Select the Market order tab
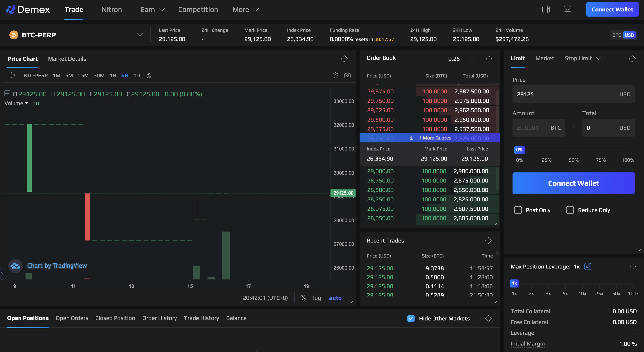The image size is (644, 352). coord(544,58)
